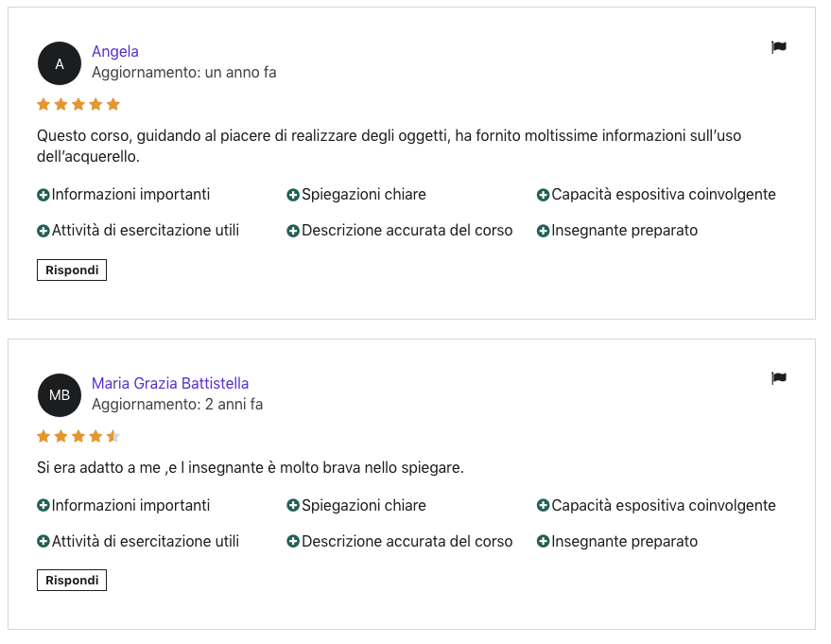Select the 'Insegnante preparato' tag in Angela's review
Screen dimensions: 831x644
click(x=624, y=231)
